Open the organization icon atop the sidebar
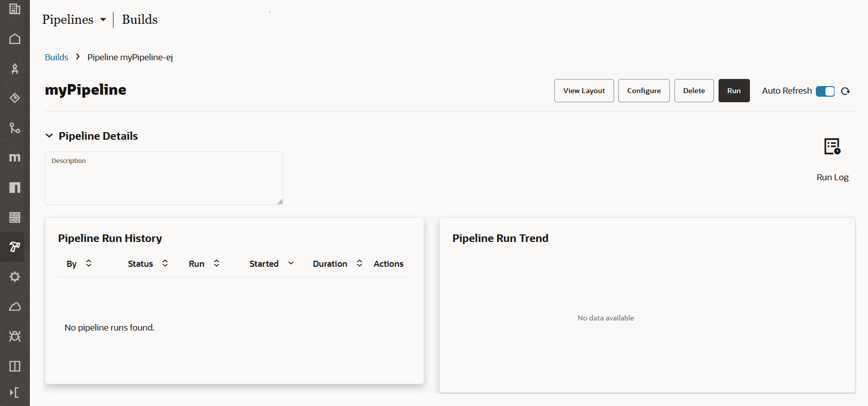Viewport: 868px width, 406px height. pyautogui.click(x=15, y=9)
